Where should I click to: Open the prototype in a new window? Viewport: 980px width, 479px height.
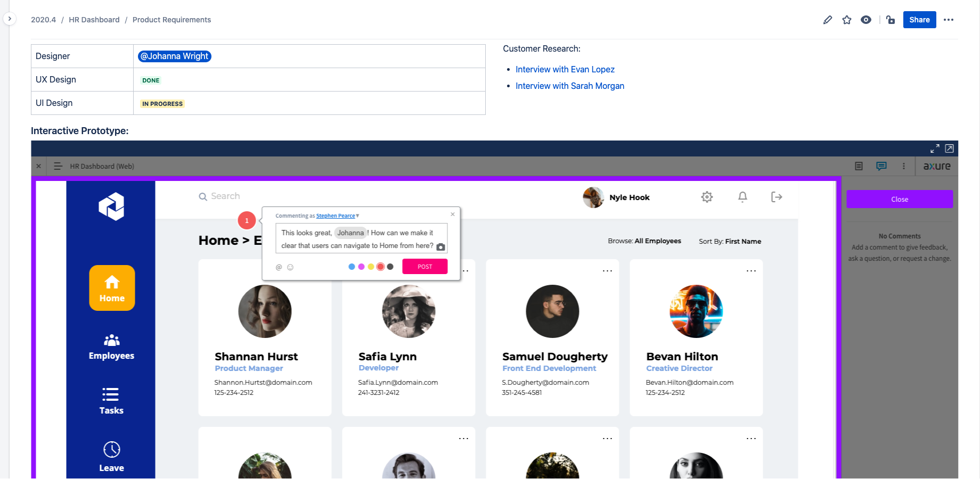coord(949,148)
